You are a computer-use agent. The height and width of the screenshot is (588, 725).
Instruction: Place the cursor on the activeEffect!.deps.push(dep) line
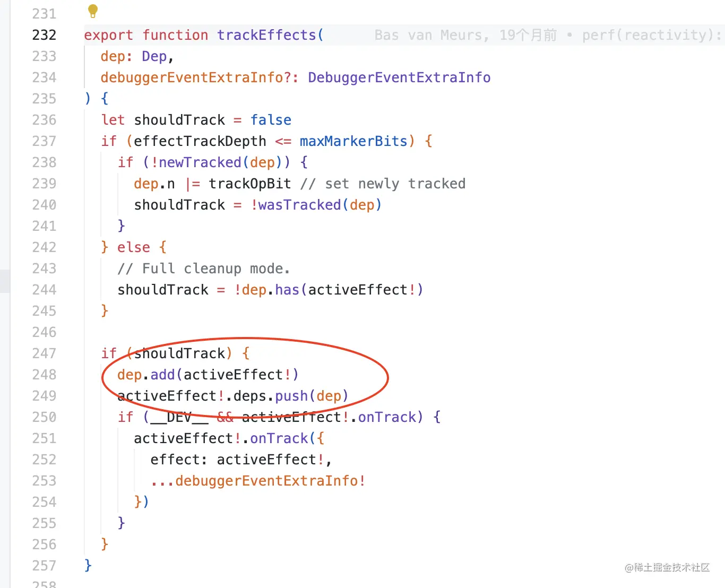pos(232,396)
